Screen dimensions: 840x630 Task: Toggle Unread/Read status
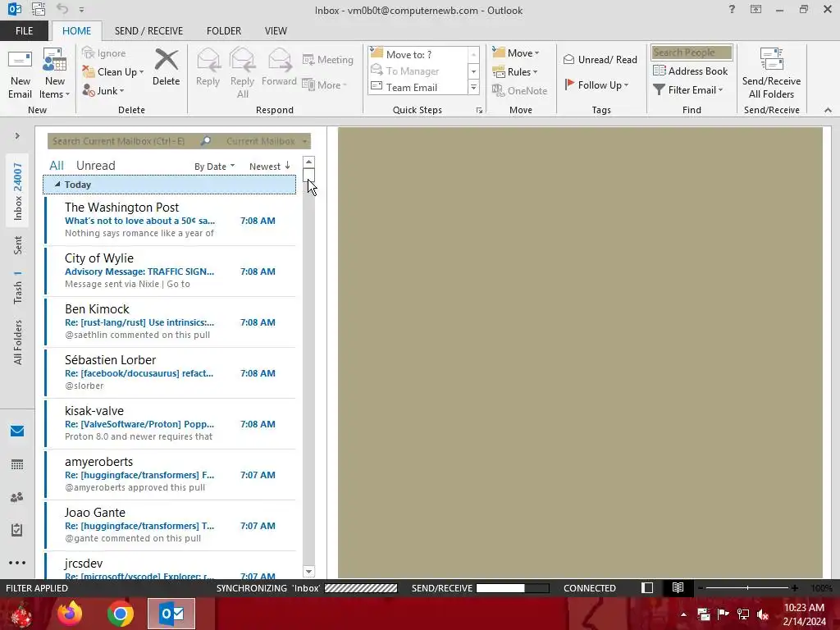pyautogui.click(x=600, y=59)
